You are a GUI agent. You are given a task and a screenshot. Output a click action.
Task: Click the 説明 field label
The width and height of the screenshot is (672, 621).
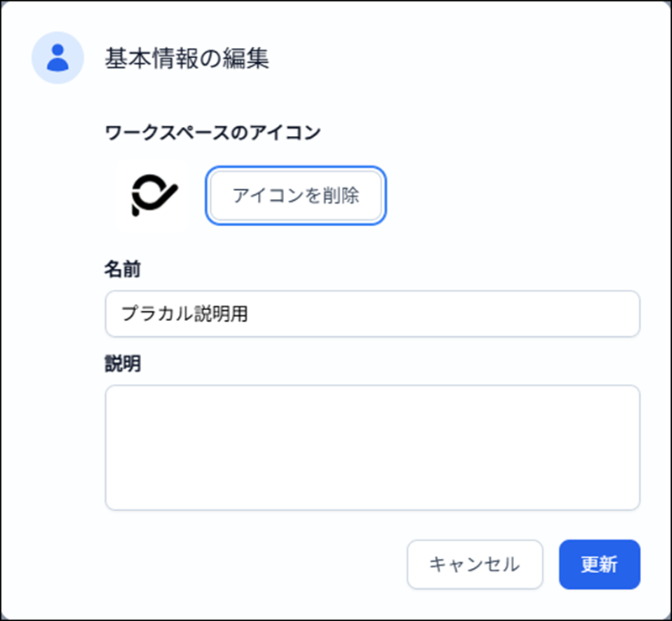[122, 364]
